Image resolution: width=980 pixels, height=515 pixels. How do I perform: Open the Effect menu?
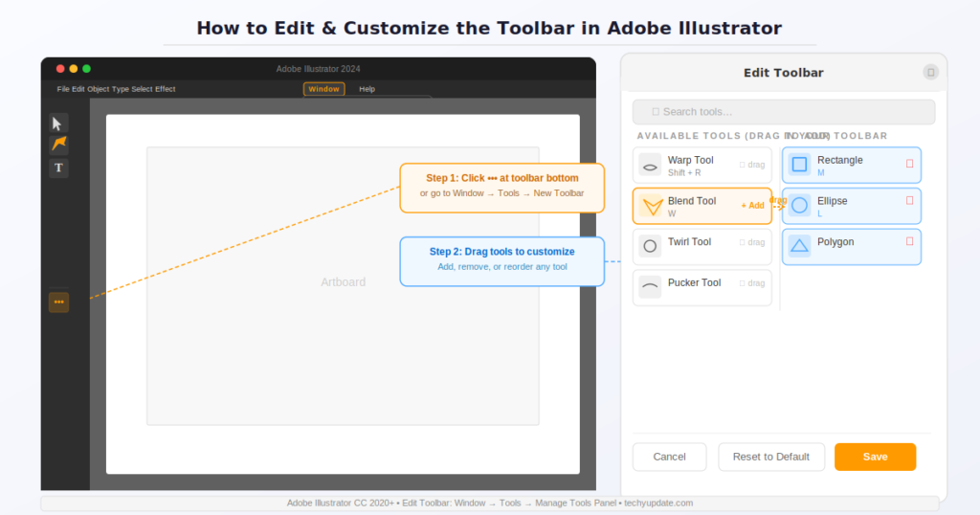point(165,89)
